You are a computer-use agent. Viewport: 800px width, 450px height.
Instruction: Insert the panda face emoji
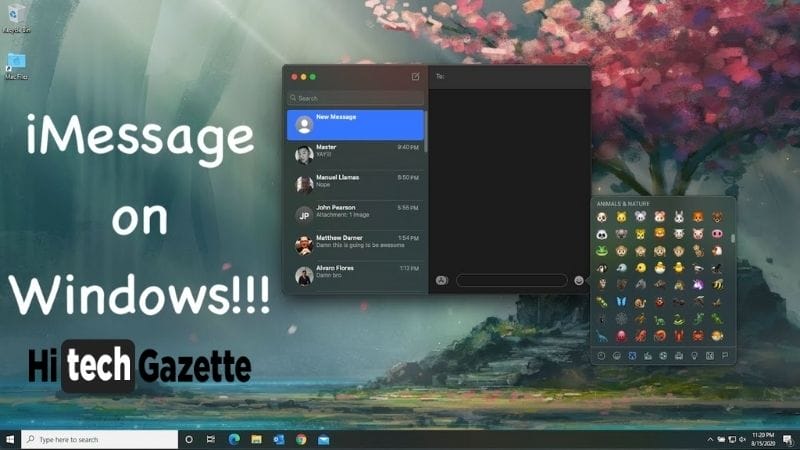pyautogui.click(x=602, y=234)
